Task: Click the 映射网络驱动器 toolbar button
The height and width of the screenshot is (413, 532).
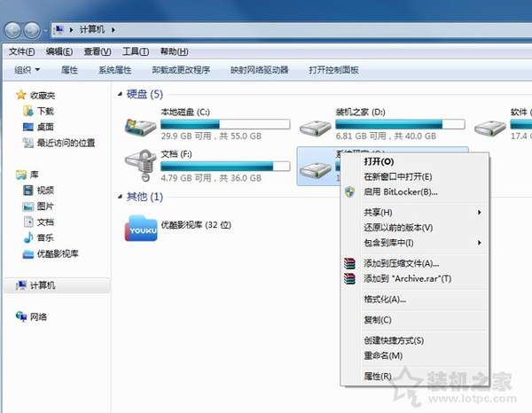Action: (260, 70)
